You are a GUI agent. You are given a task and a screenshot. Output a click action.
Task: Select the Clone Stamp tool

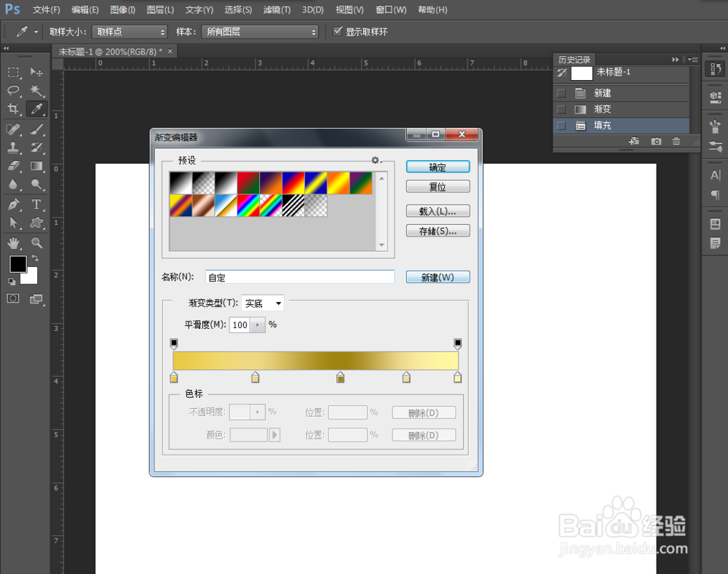pyautogui.click(x=13, y=148)
